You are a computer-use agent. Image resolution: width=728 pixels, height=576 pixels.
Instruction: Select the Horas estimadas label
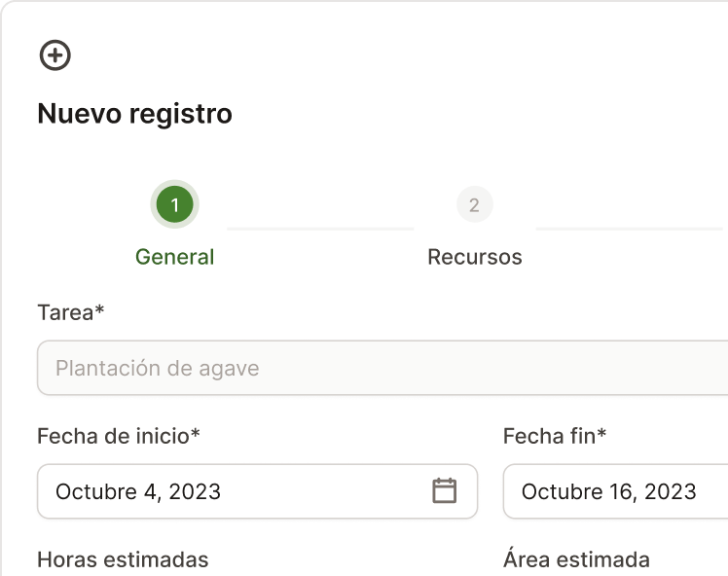123,559
